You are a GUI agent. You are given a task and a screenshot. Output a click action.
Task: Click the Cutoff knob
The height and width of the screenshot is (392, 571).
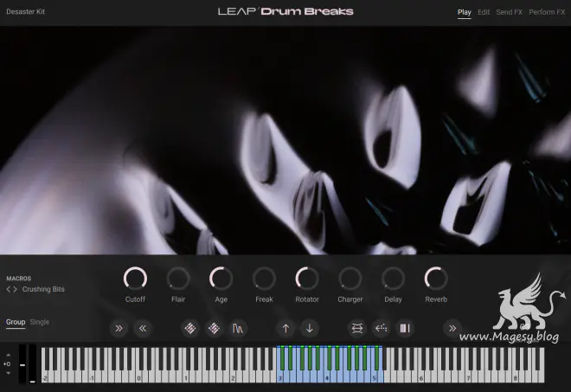135,279
